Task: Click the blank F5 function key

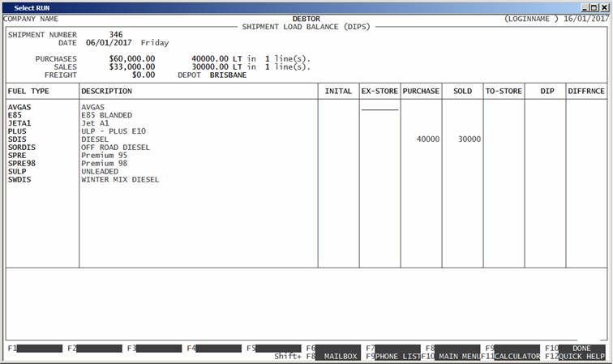Action: click(x=278, y=348)
